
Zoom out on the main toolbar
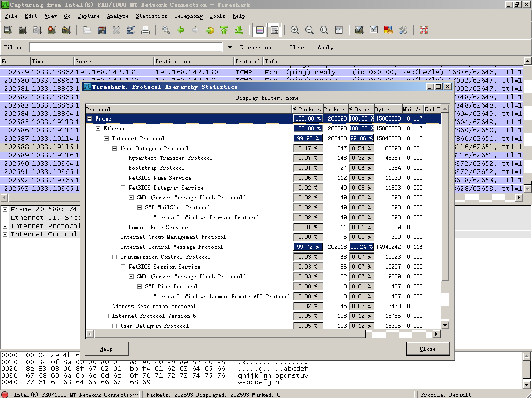(x=310, y=30)
